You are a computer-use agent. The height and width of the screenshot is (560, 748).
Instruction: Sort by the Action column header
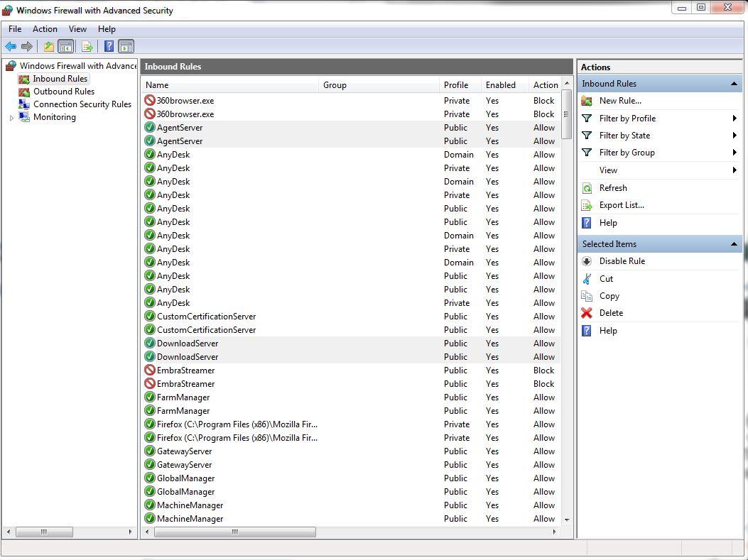point(546,85)
